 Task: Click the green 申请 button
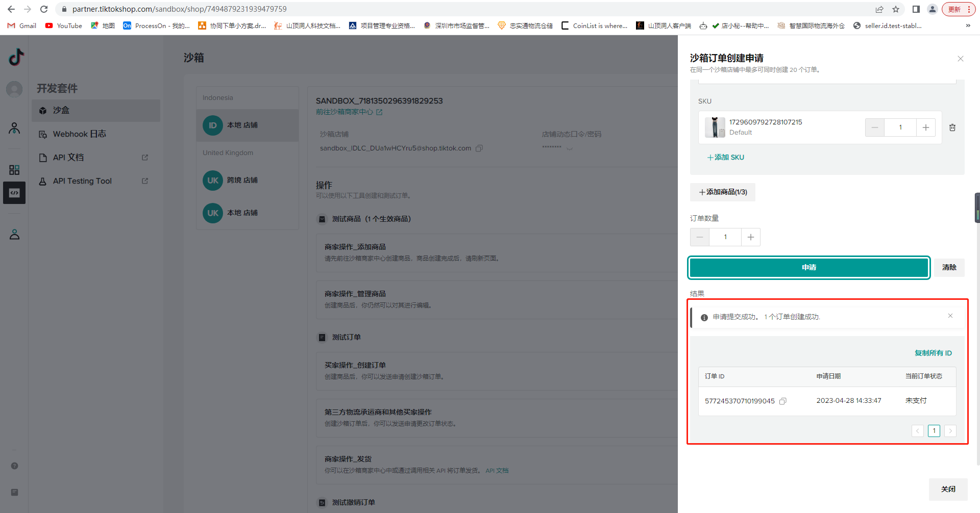tap(808, 268)
